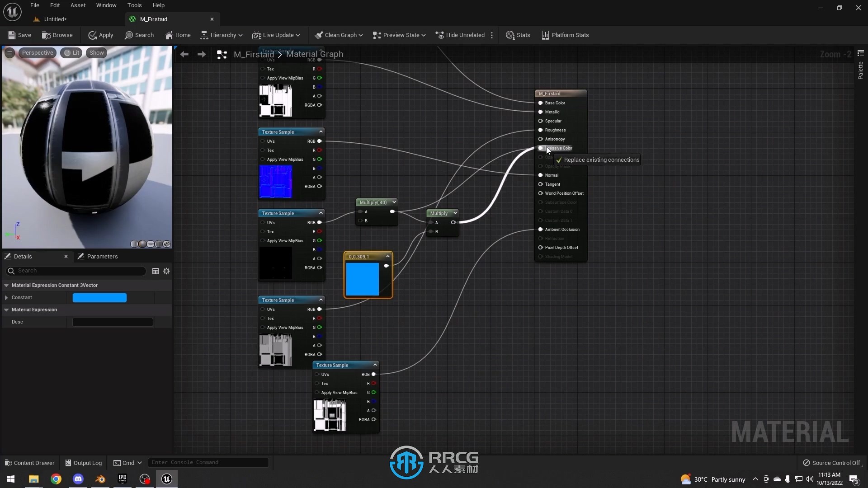
Task: Open the Windows Start menu
Action: [x=11, y=479]
